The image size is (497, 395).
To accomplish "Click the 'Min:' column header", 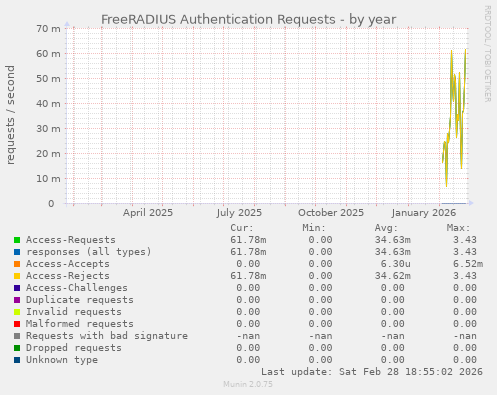I will click(x=314, y=228).
